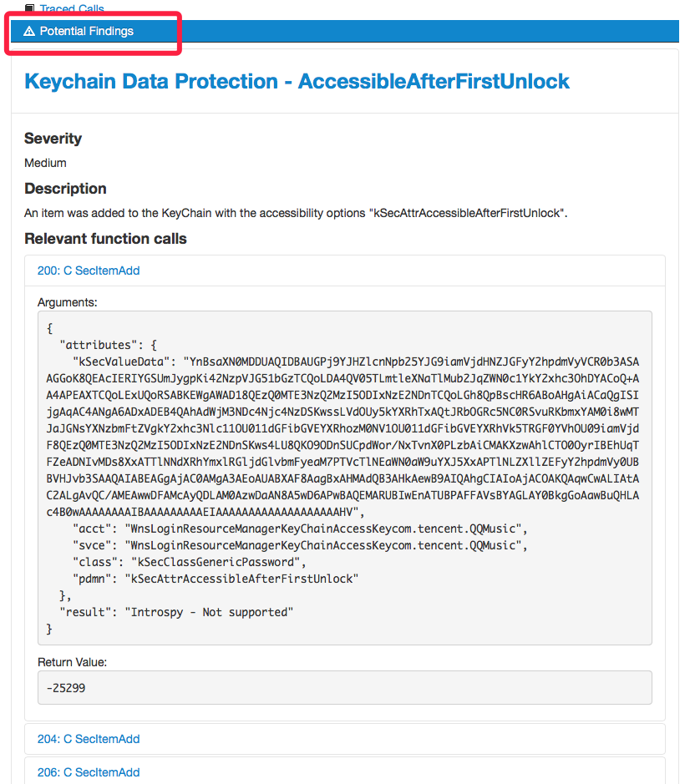
Task: Click the Arguments label
Action: (x=68, y=301)
